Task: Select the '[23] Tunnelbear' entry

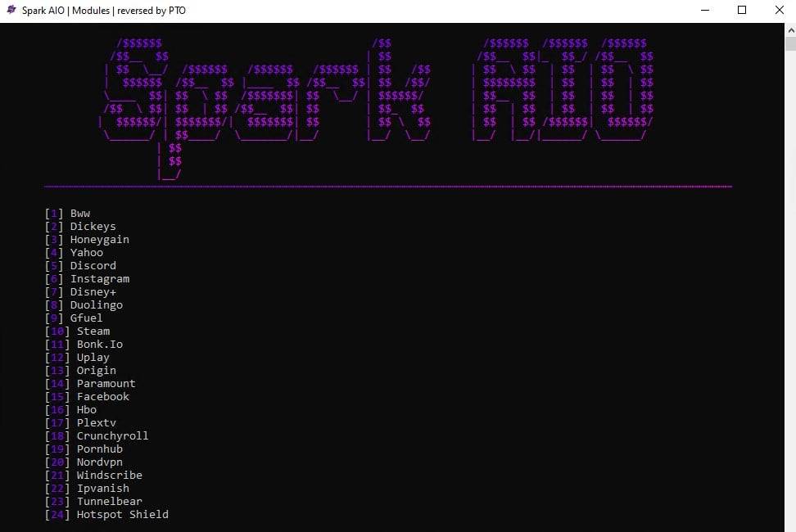Action: click(93, 502)
